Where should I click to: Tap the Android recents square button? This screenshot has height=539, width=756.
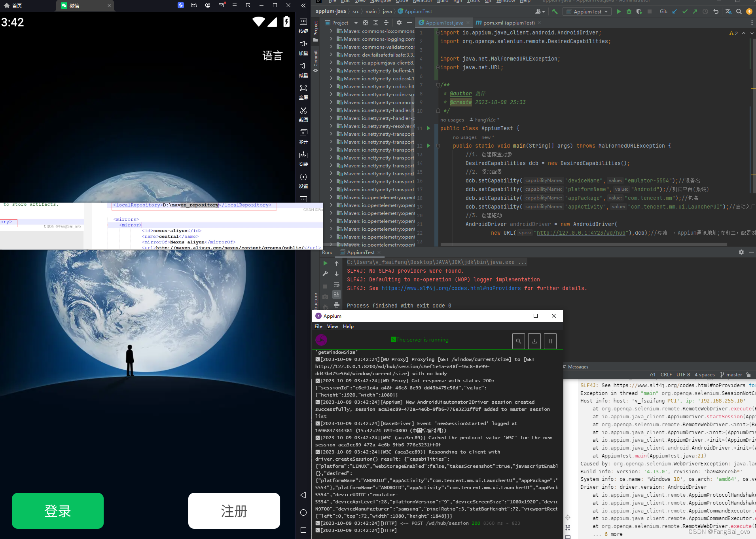pos(303,530)
